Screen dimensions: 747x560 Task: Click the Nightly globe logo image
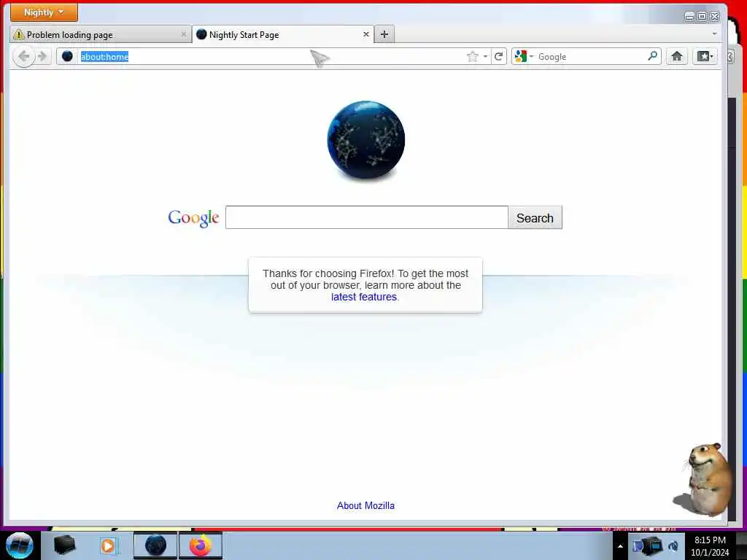point(366,139)
